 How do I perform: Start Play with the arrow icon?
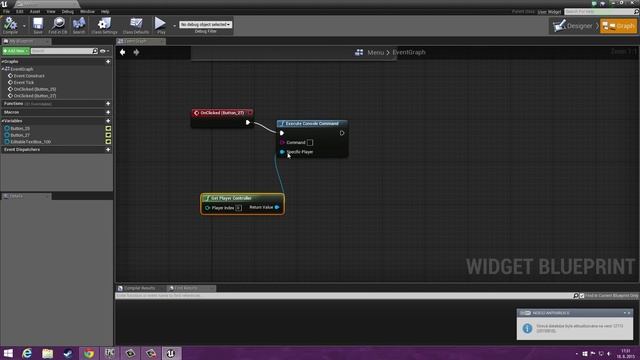pos(160,24)
